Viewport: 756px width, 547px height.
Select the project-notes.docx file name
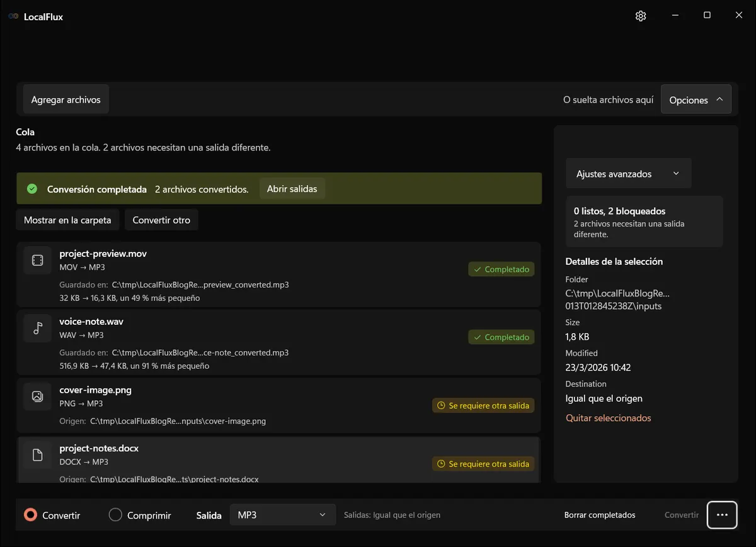pos(99,448)
